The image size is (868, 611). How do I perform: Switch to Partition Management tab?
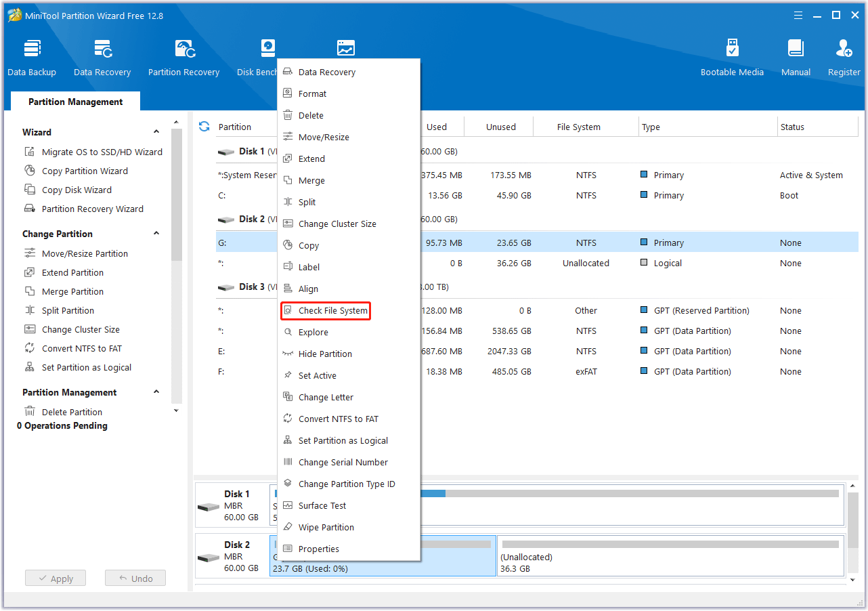(76, 102)
